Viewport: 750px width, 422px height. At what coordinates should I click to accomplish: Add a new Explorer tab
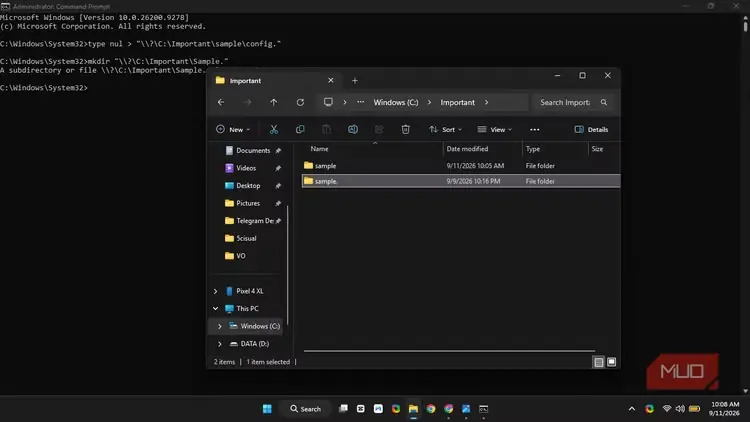coord(354,80)
